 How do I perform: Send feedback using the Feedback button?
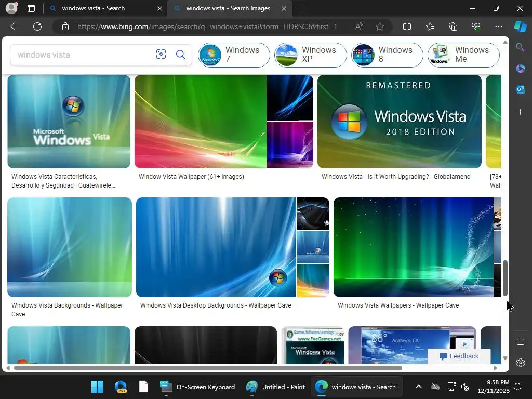pyautogui.click(x=459, y=356)
